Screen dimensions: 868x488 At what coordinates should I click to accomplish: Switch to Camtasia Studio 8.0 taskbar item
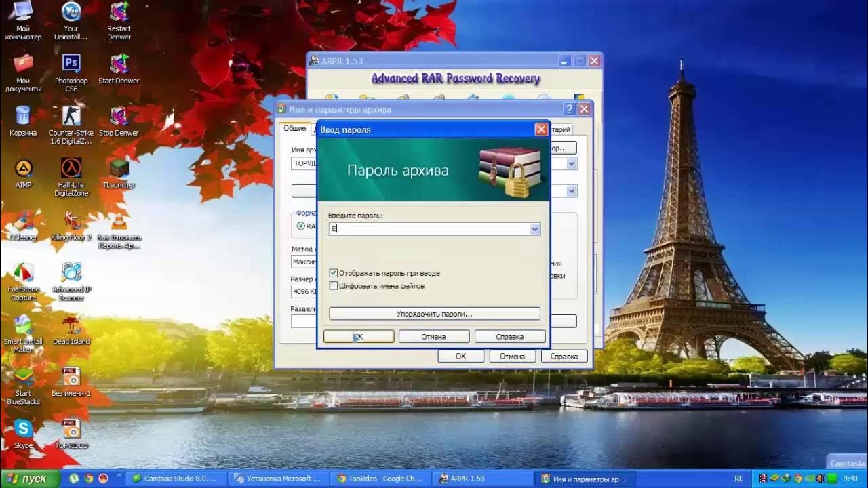tap(176, 479)
